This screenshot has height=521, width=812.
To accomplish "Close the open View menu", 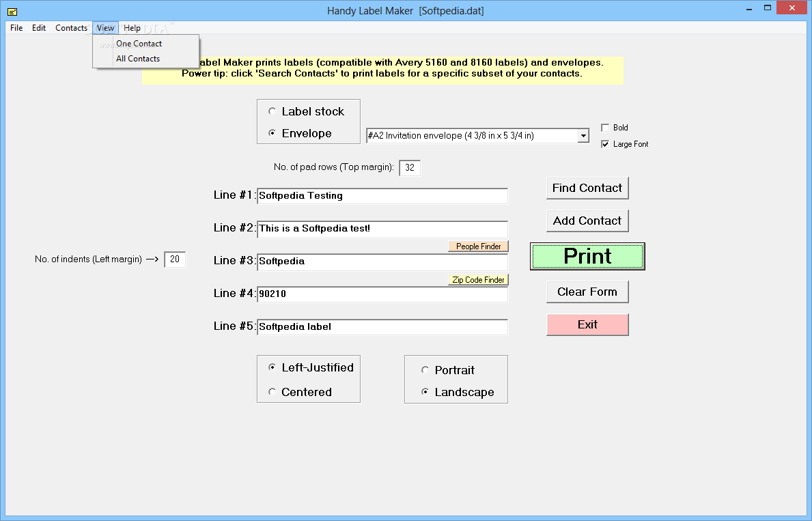I will 106,28.
